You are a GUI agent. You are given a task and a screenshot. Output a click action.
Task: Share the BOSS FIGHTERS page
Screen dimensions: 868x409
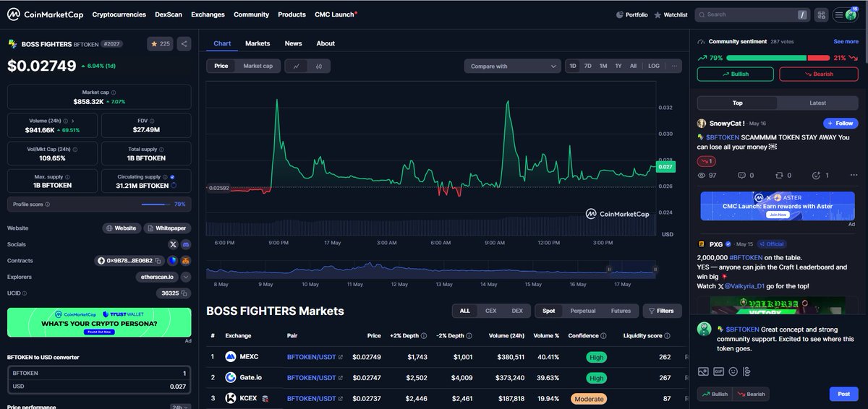click(184, 44)
